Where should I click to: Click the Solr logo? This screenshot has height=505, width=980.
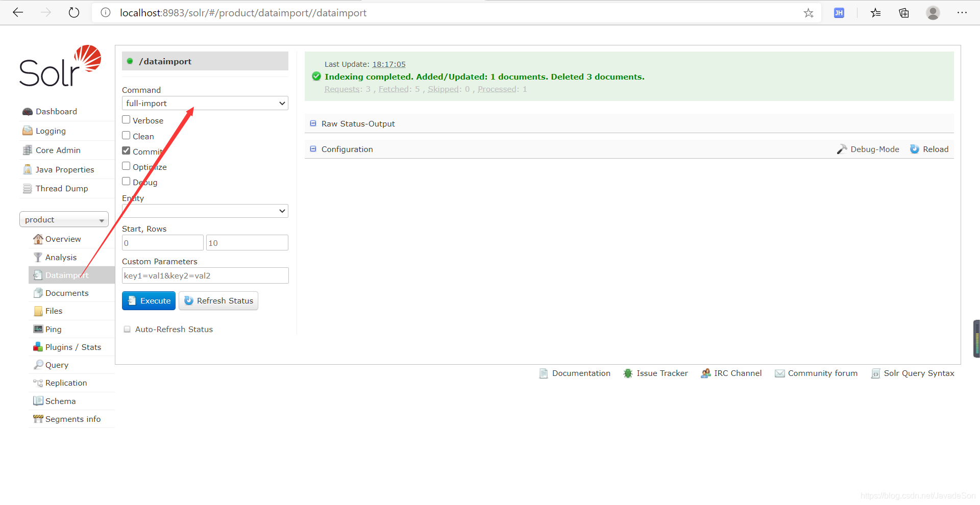(60, 66)
